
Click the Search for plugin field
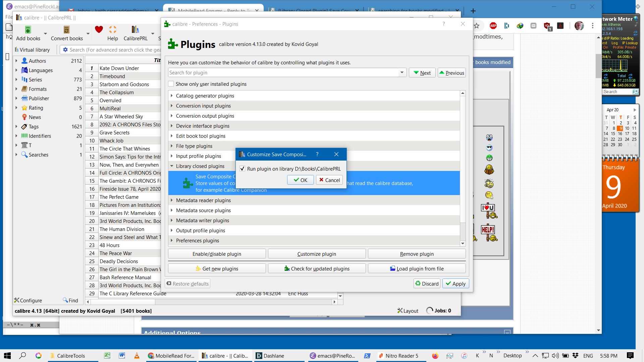pos(282,73)
